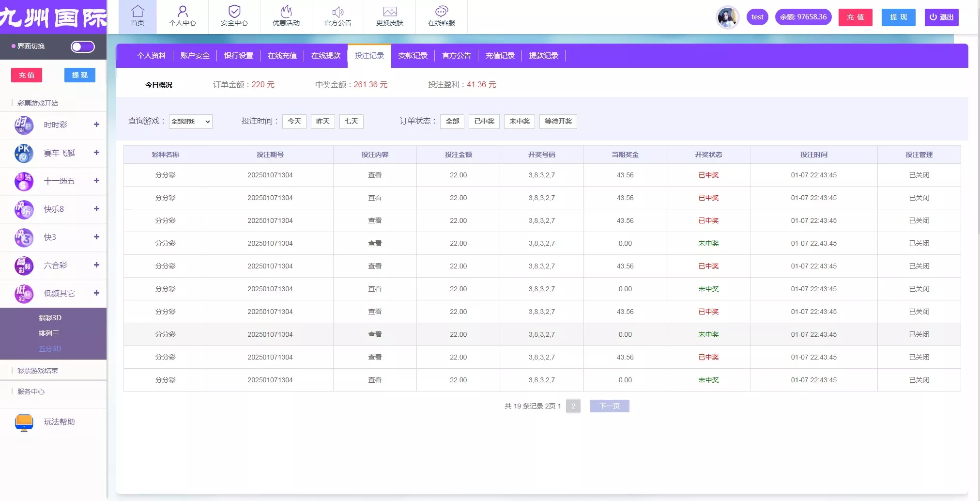Screen dimensions: 980x501
Task: Click the user avatar picture
Action: pyautogui.click(x=727, y=17)
